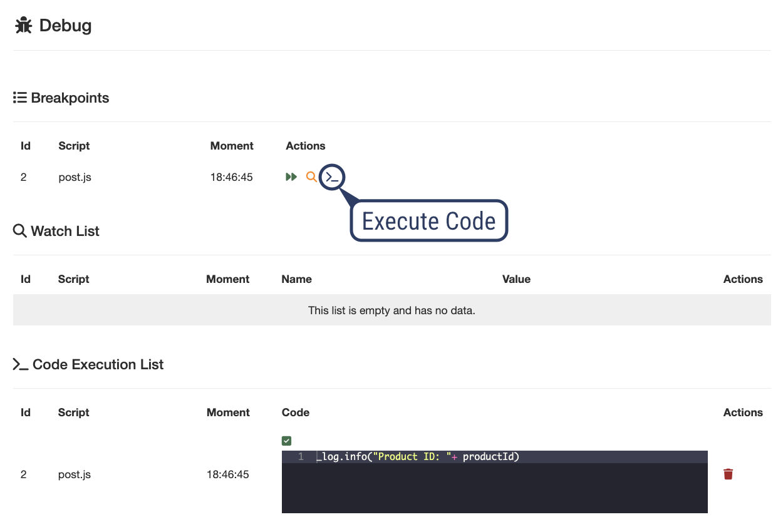Resume breakpoint with green fast-forward icon

coord(291,177)
